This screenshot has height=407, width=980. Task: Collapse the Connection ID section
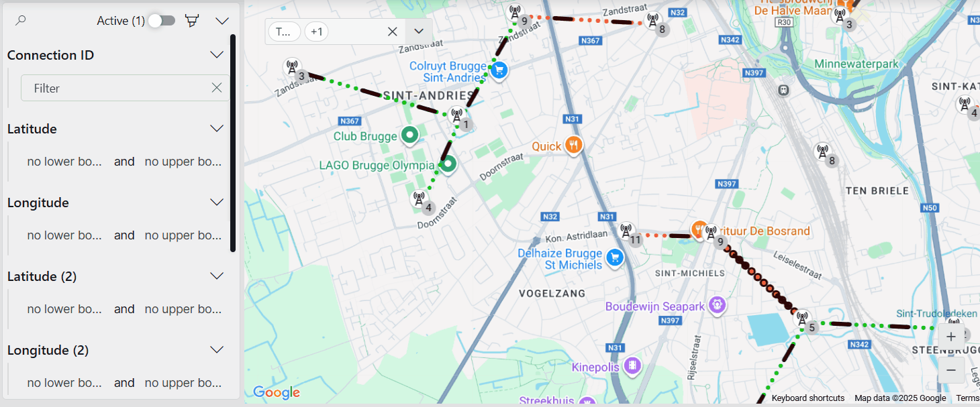[x=216, y=55]
